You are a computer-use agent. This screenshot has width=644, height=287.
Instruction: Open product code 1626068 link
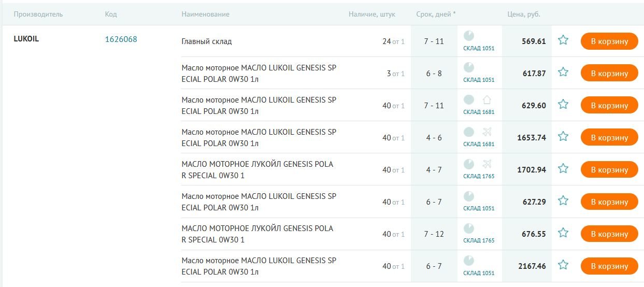pos(121,39)
